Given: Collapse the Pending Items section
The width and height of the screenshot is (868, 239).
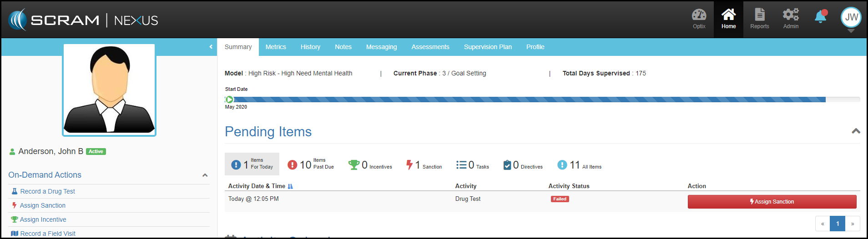Looking at the screenshot, I should 856,131.
